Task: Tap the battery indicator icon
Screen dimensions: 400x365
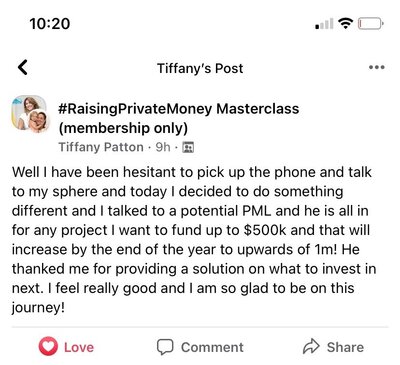Action: click(x=371, y=24)
